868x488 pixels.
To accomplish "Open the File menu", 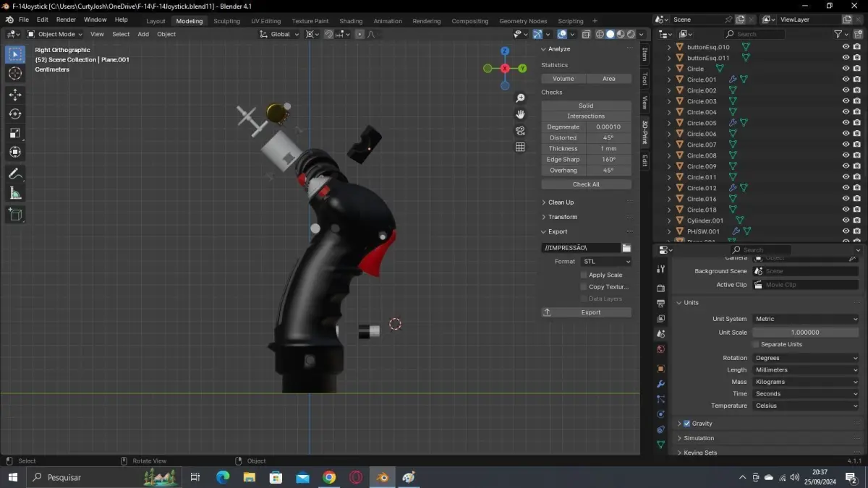I will pyautogui.click(x=24, y=20).
